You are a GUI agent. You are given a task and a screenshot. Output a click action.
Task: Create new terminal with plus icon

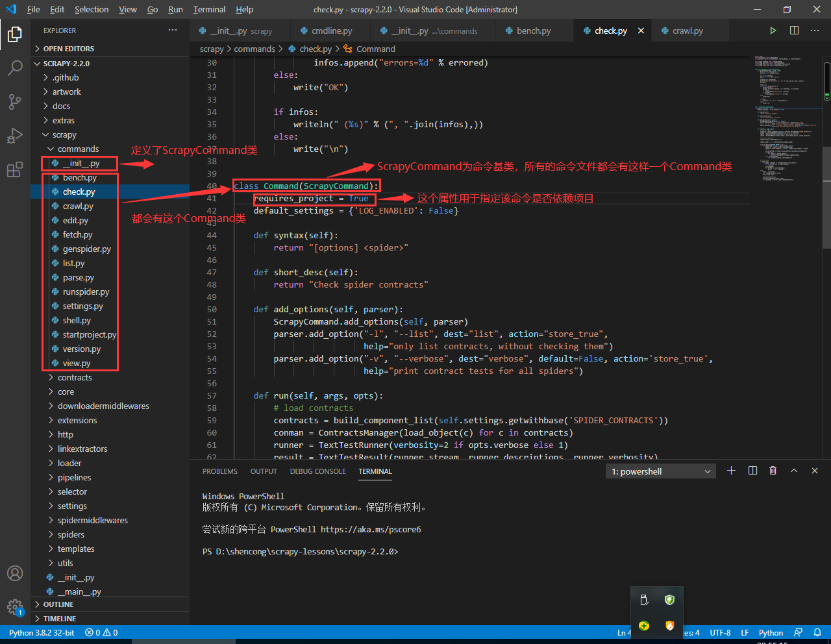pos(731,471)
